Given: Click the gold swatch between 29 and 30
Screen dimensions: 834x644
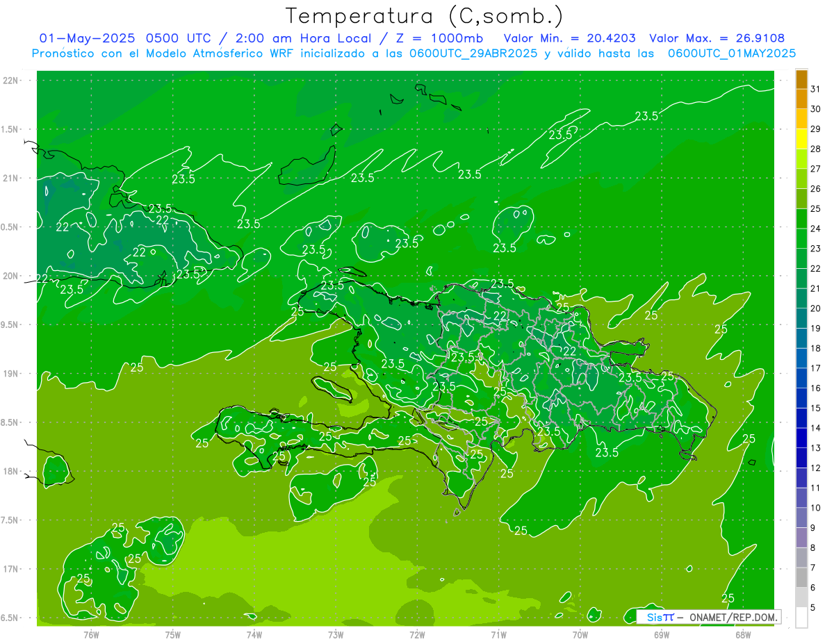Looking at the screenshot, I should click(801, 119).
